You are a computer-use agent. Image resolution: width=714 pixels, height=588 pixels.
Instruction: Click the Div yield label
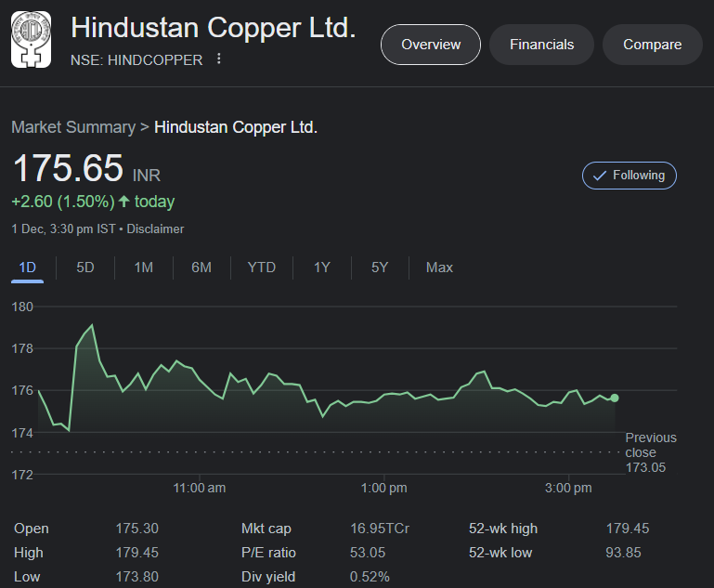pyautogui.click(x=268, y=577)
